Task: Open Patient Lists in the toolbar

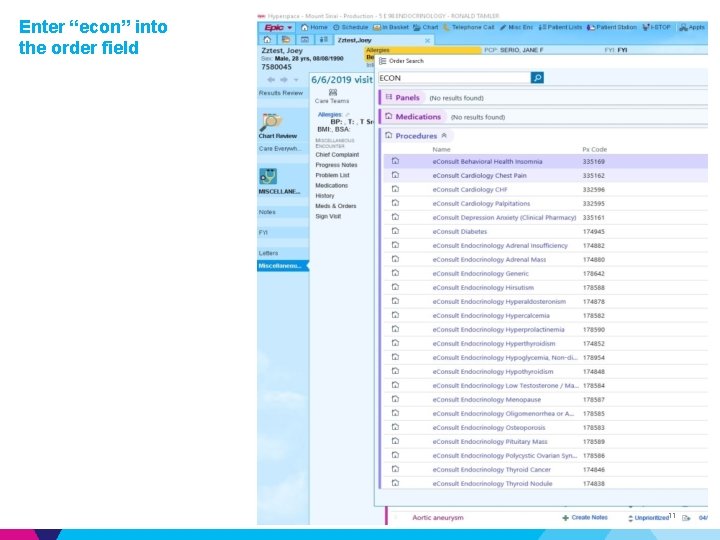Action: (560, 28)
